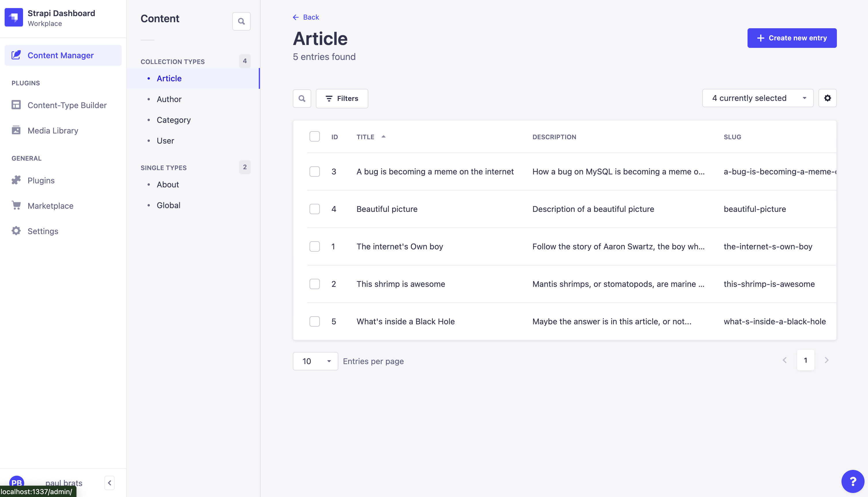The height and width of the screenshot is (497, 868).
Task: Open the Author collection type
Action: (x=169, y=99)
